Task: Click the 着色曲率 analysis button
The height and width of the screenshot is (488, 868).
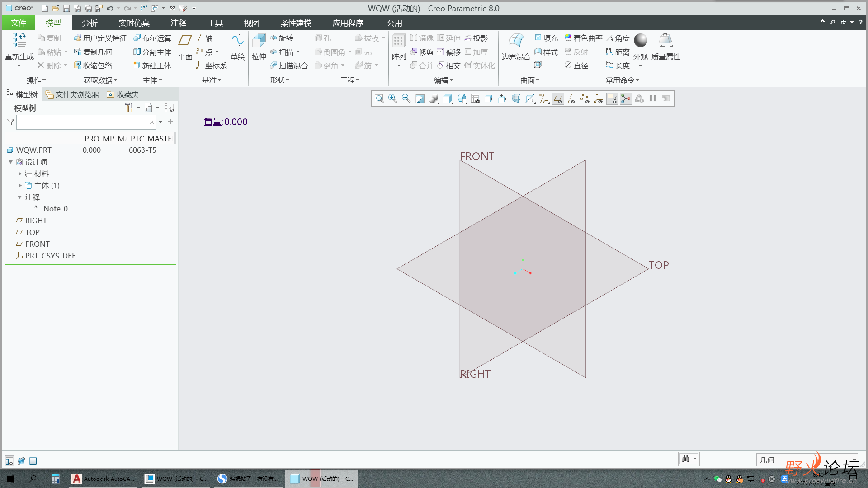Action: [583, 38]
